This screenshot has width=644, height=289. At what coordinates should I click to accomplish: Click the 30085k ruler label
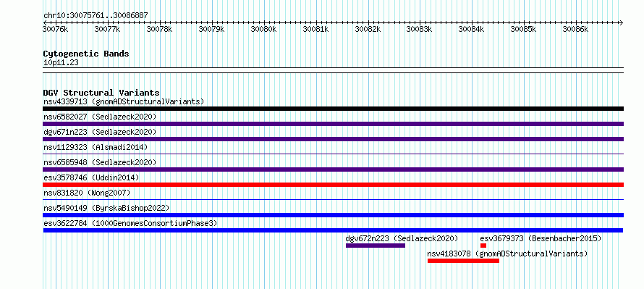[x=524, y=29]
